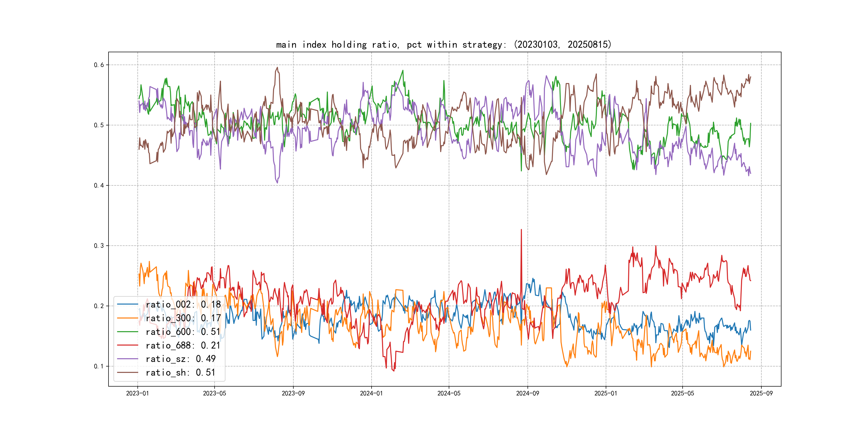Click the 2024-01 x-axis tick label
The height and width of the screenshot is (434, 868).
[x=371, y=393]
